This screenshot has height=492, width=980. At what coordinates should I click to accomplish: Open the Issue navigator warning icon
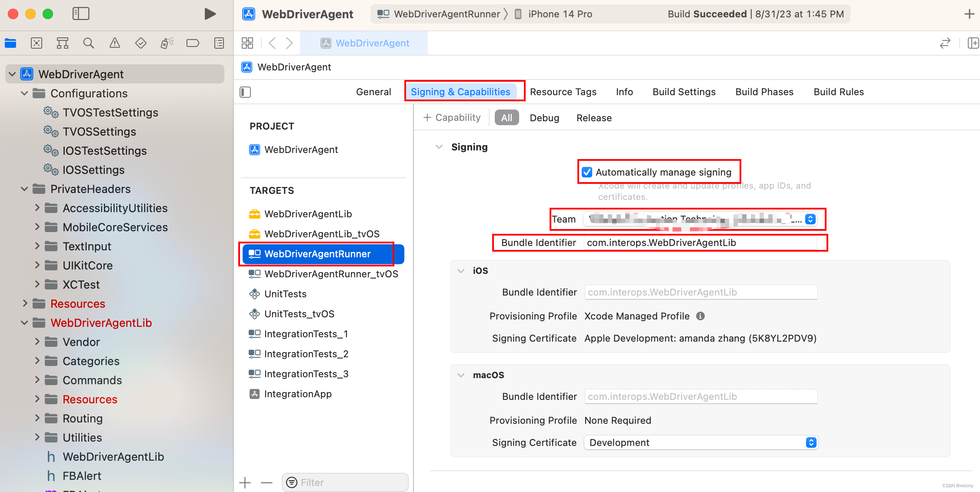tap(115, 43)
